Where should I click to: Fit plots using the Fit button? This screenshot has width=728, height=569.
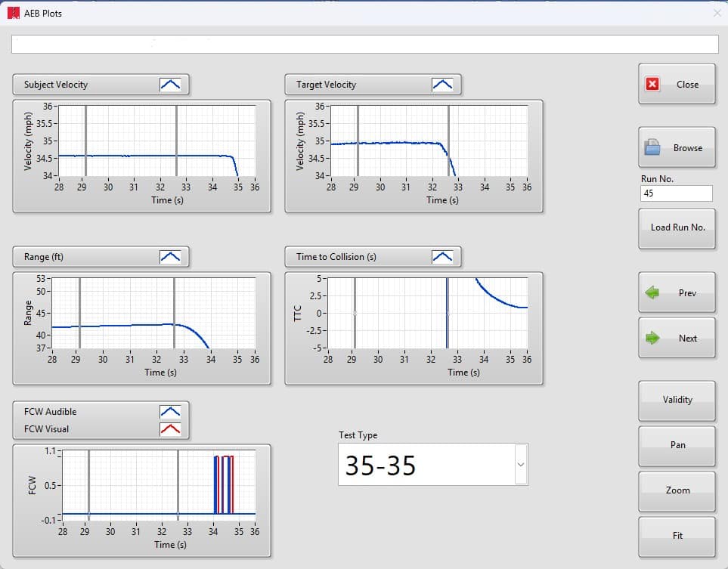pos(677,537)
